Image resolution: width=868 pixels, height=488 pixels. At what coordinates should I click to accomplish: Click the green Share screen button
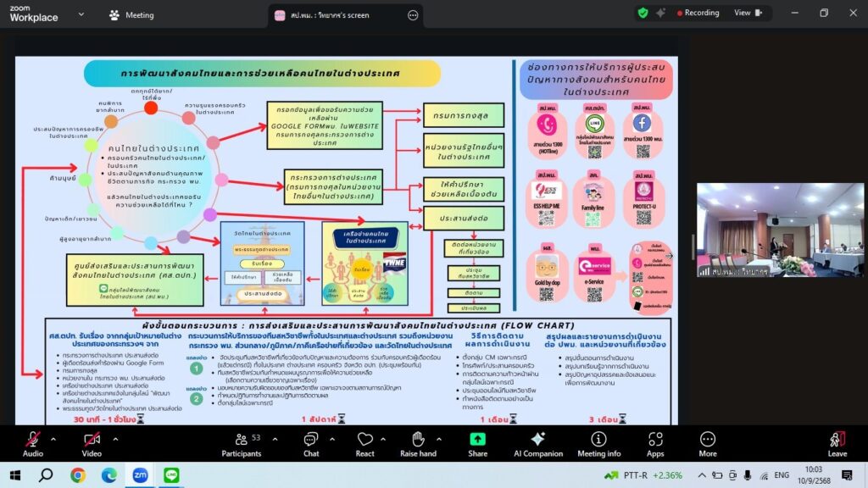[477, 444]
